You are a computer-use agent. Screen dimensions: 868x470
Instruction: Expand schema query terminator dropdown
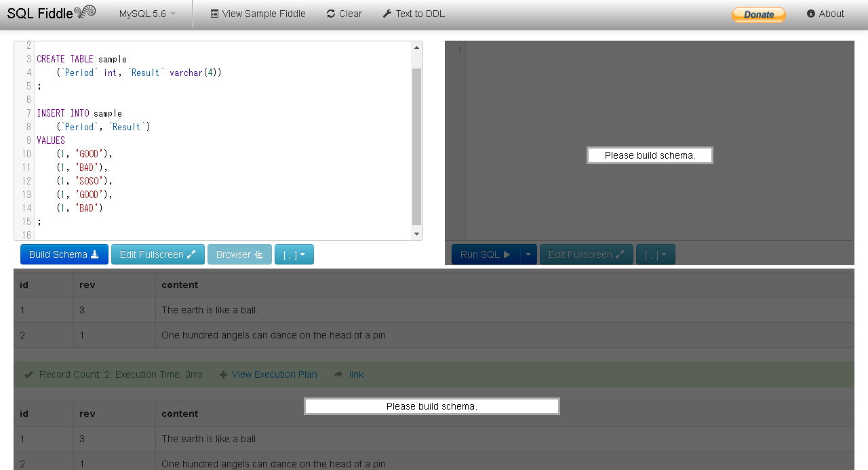coord(294,254)
